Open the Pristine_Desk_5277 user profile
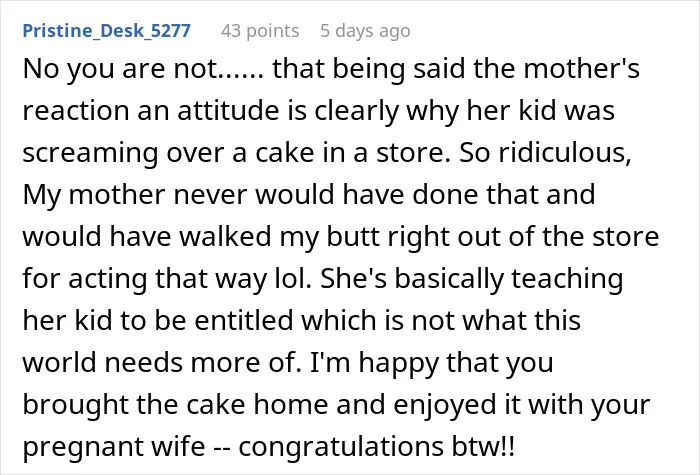The width and height of the screenshot is (700, 475). pyautogui.click(x=107, y=31)
